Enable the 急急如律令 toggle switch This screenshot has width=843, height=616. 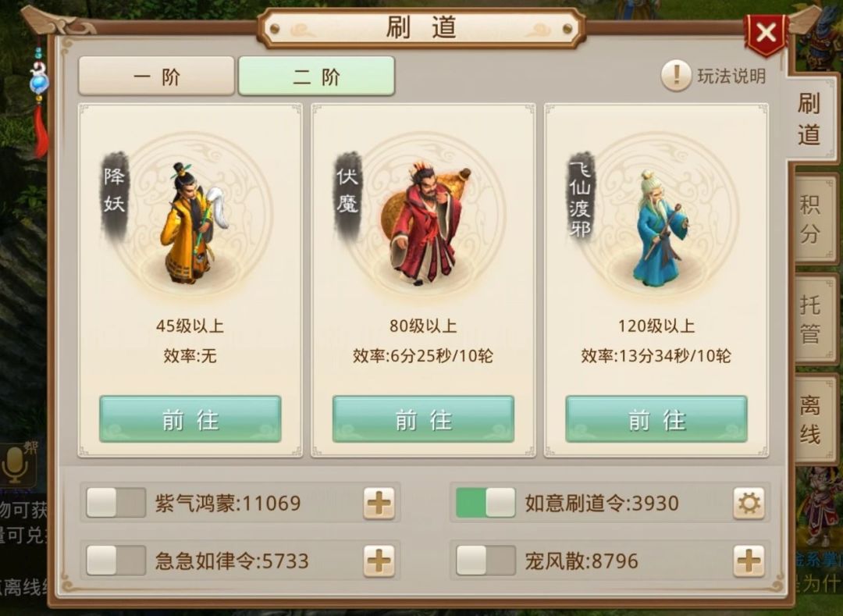coord(116,561)
